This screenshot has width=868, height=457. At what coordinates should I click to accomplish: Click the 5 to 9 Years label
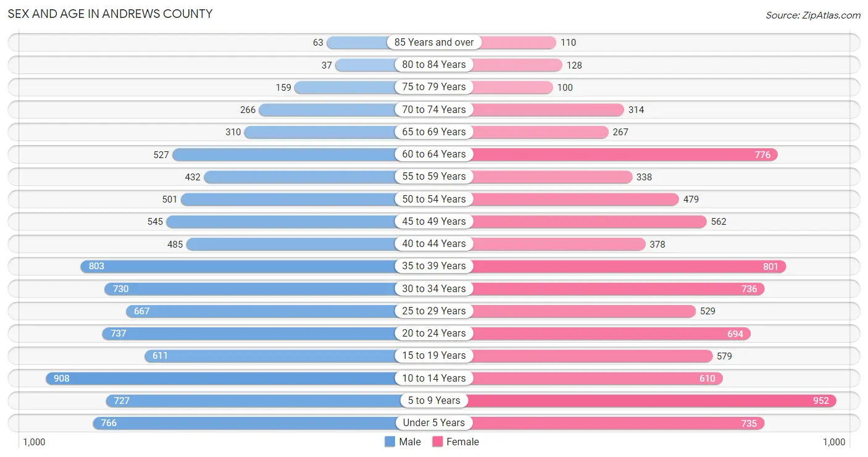point(434,401)
